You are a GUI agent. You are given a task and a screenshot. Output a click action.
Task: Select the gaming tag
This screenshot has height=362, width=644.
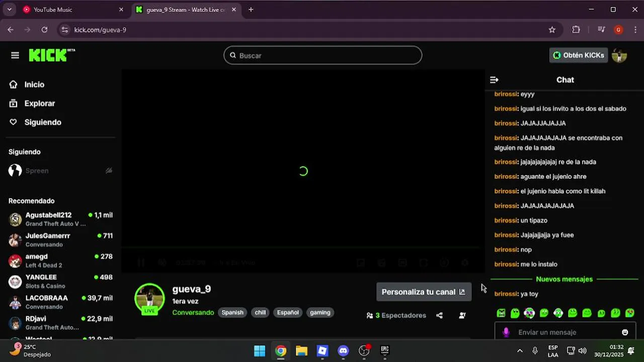320,312
